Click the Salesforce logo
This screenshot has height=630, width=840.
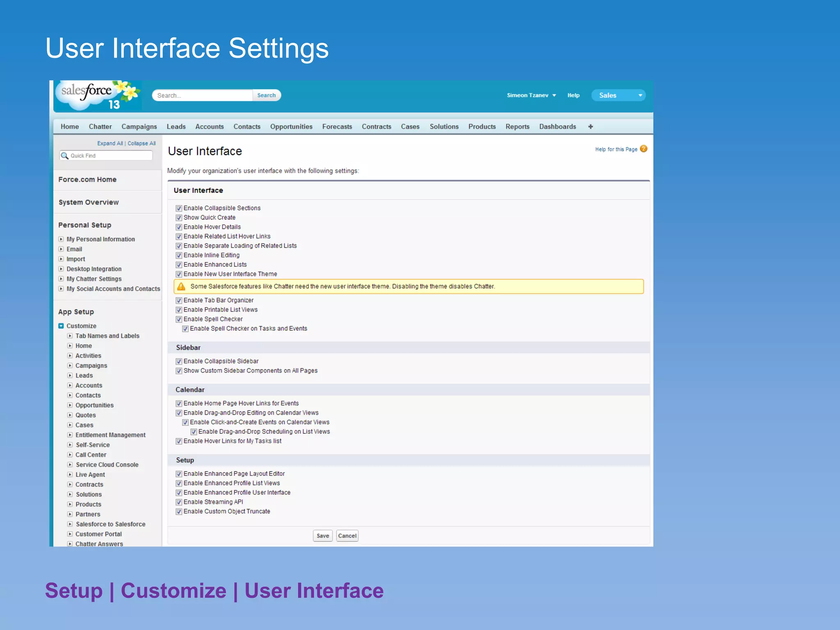[98, 96]
